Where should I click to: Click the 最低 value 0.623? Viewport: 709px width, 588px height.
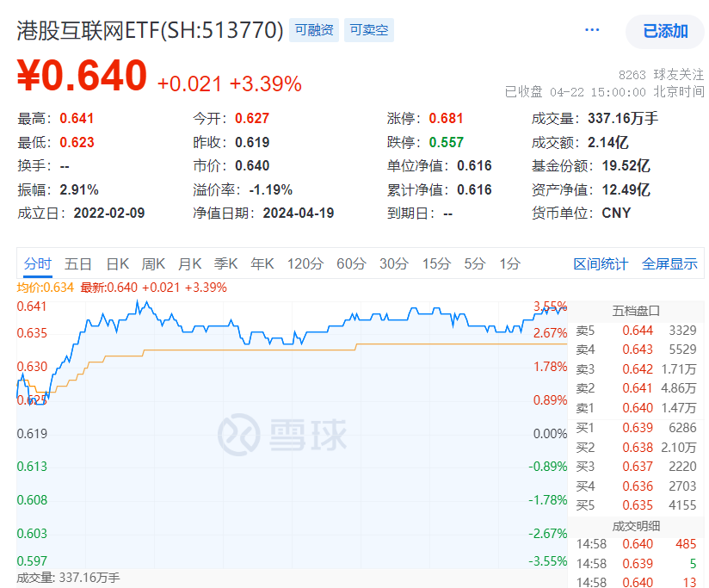tap(77, 142)
